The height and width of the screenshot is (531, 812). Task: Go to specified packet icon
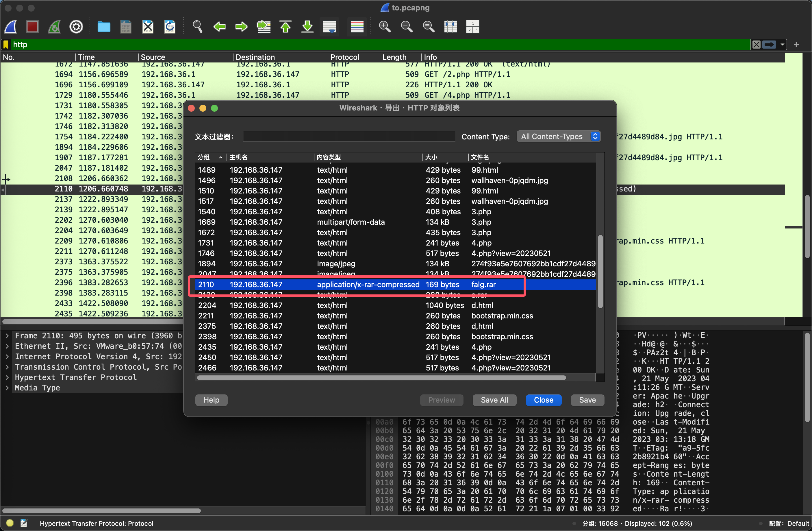pyautogui.click(x=263, y=27)
